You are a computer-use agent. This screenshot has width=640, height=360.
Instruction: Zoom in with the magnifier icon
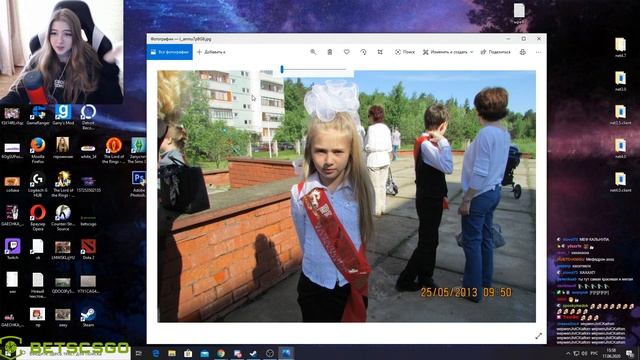(x=313, y=52)
